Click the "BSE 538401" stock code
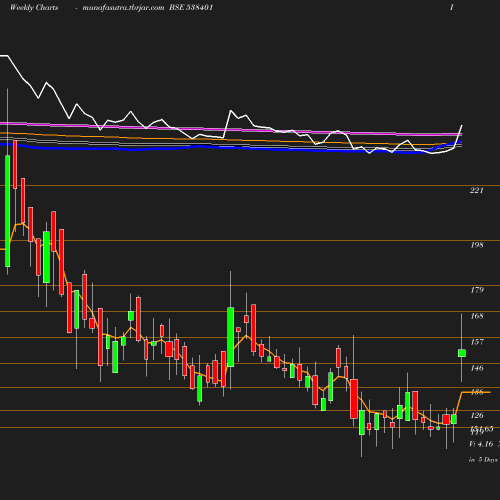Screen dimensions: 500x500 [x=191, y=7]
